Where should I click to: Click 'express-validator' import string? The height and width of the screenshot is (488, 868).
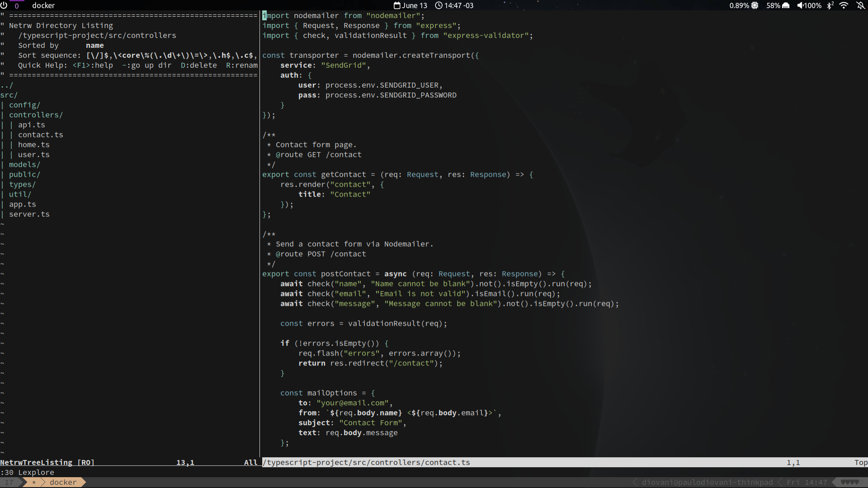pyautogui.click(x=486, y=36)
